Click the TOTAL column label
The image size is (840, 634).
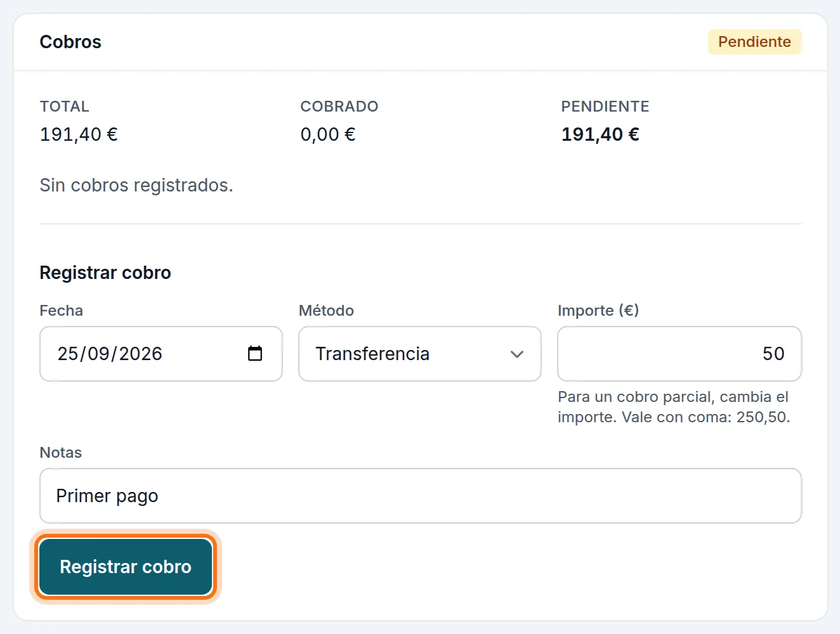[65, 107]
